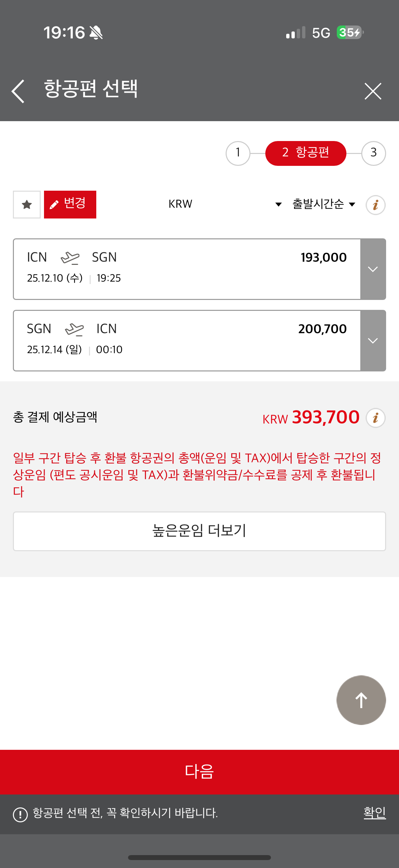399x868 pixels.
Task: Tap the back arrow in header
Action: 18,91
